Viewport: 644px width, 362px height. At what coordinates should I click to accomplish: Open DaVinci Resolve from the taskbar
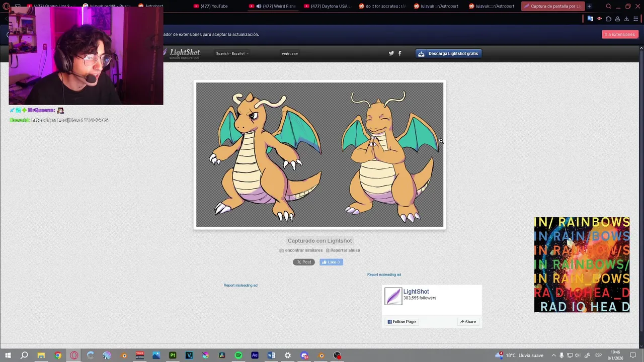point(222,355)
